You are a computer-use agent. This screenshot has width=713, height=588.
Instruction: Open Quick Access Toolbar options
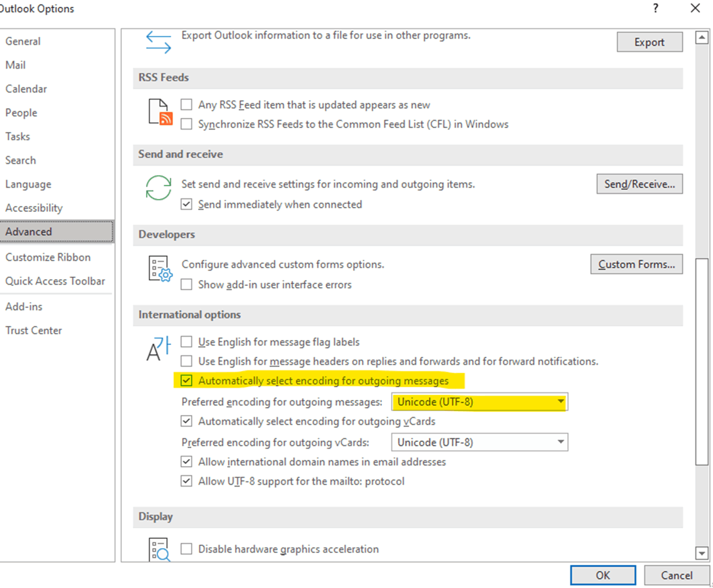click(56, 281)
